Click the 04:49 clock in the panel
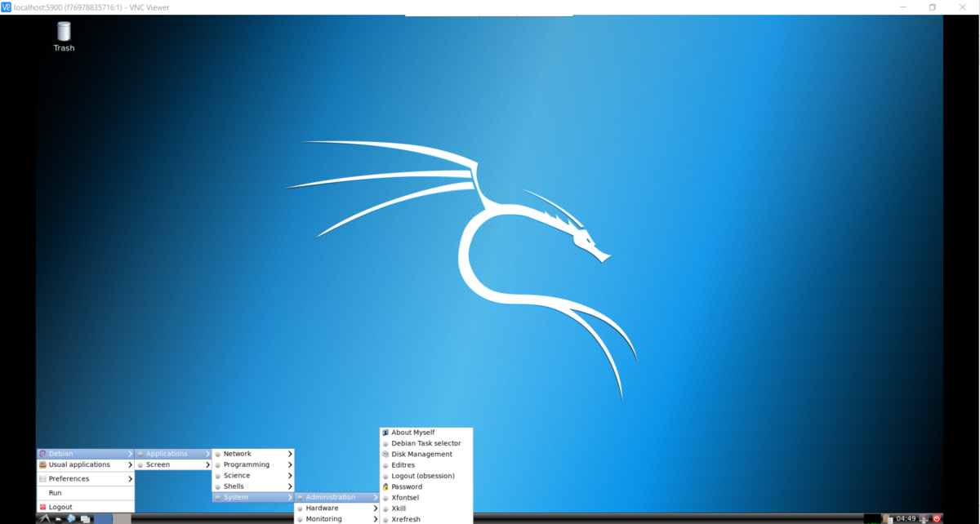This screenshot has width=980, height=524. click(906, 518)
